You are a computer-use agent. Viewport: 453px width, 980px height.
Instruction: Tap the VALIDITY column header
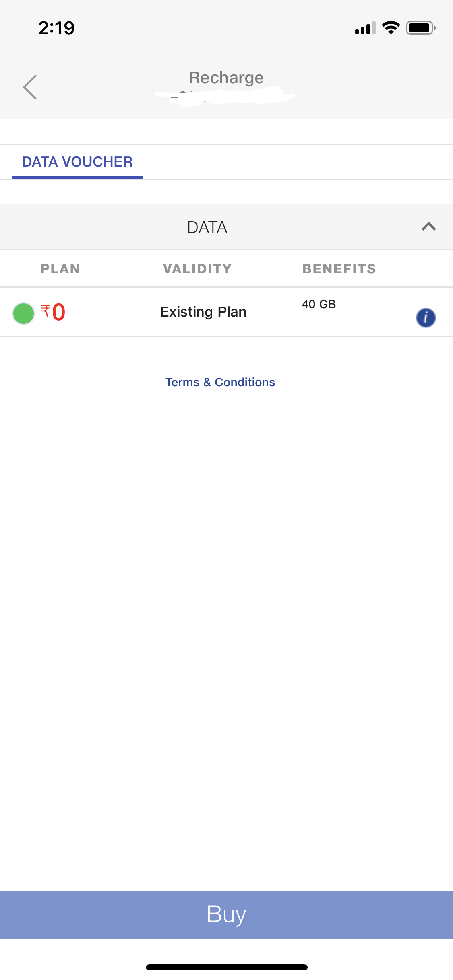197,269
